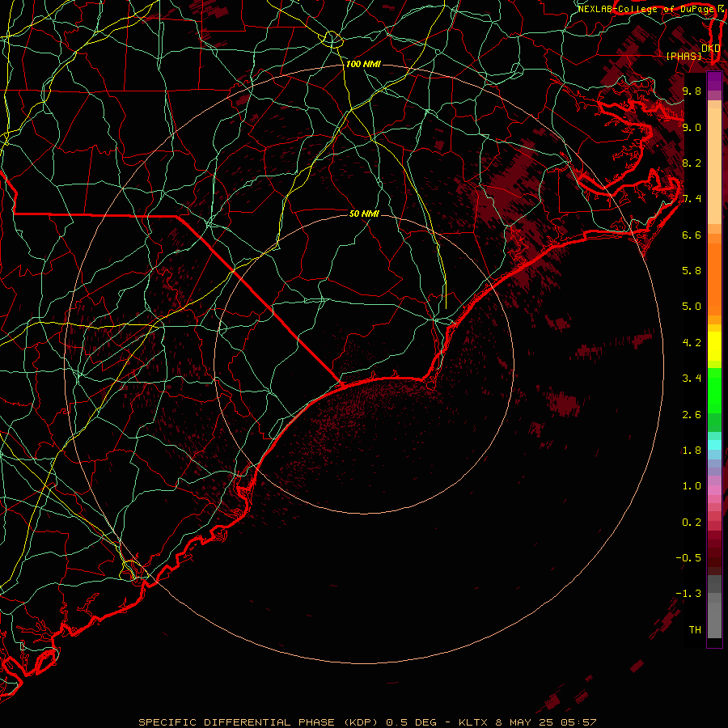The height and width of the screenshot is (728, 728).
Task: Click the "100 NMI" range ring label
Action: [363, 64]
